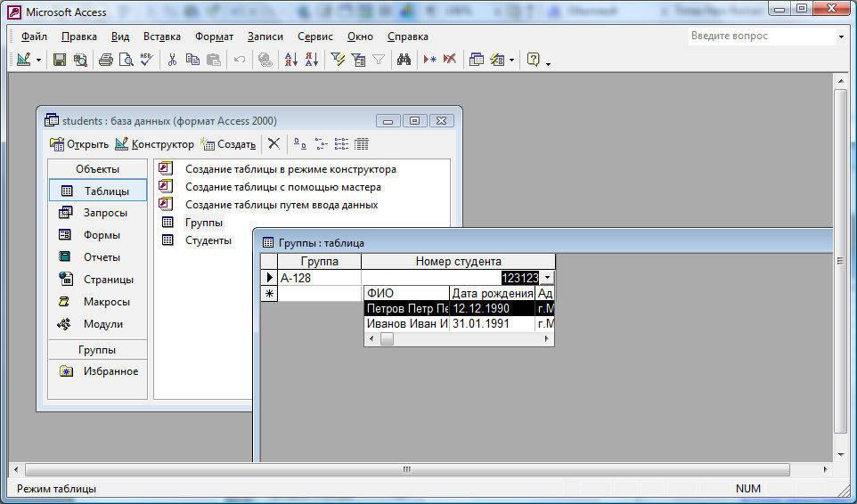Open filter by form icon
The image size is (857, 504).
tap(358, 60)
